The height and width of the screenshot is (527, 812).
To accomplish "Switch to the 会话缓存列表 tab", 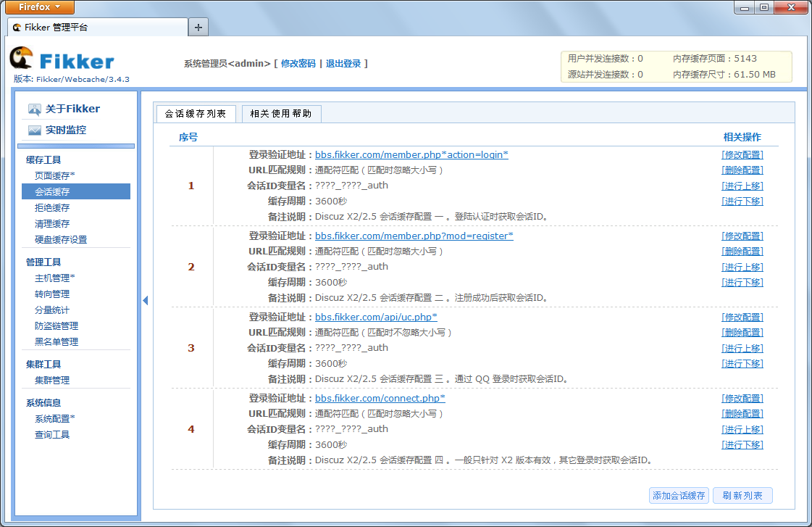I will 196,114.
